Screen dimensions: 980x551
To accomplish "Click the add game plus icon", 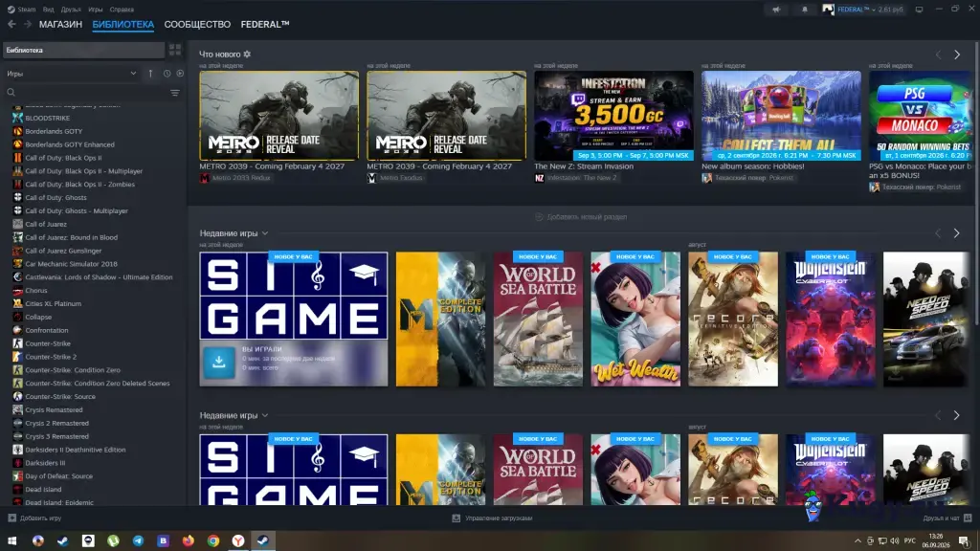I will (x=11, y=518).
